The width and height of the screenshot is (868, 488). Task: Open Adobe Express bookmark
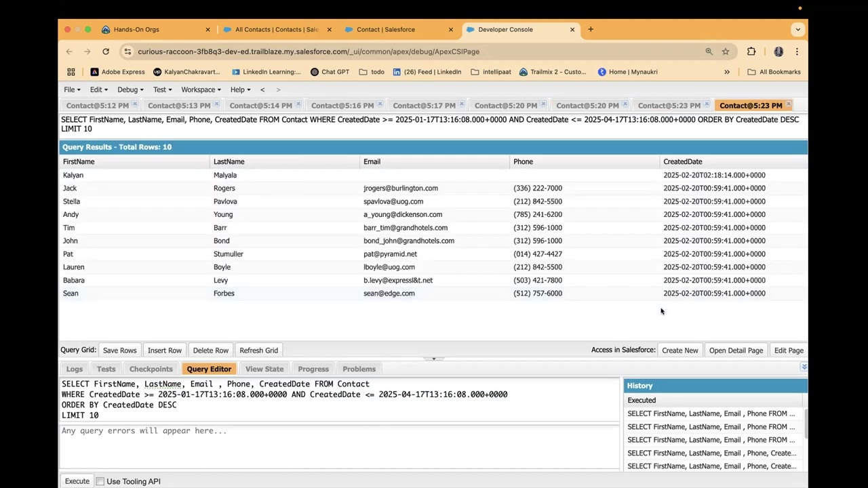117,72
